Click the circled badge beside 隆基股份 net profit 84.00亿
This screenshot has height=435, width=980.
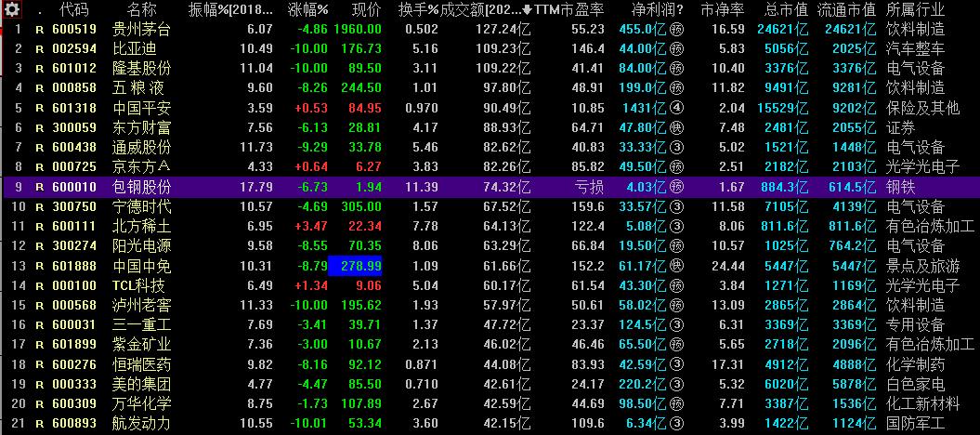pos(677,68)
